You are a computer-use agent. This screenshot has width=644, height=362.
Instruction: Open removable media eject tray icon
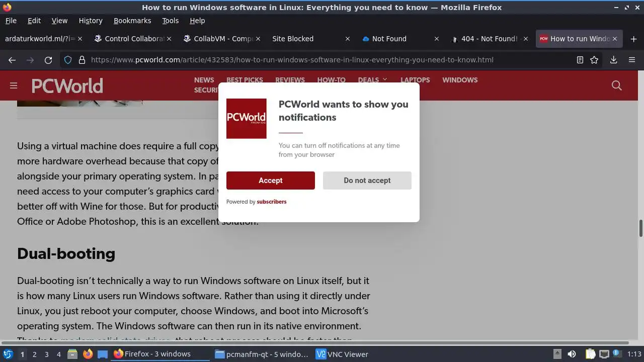point(557,354)
